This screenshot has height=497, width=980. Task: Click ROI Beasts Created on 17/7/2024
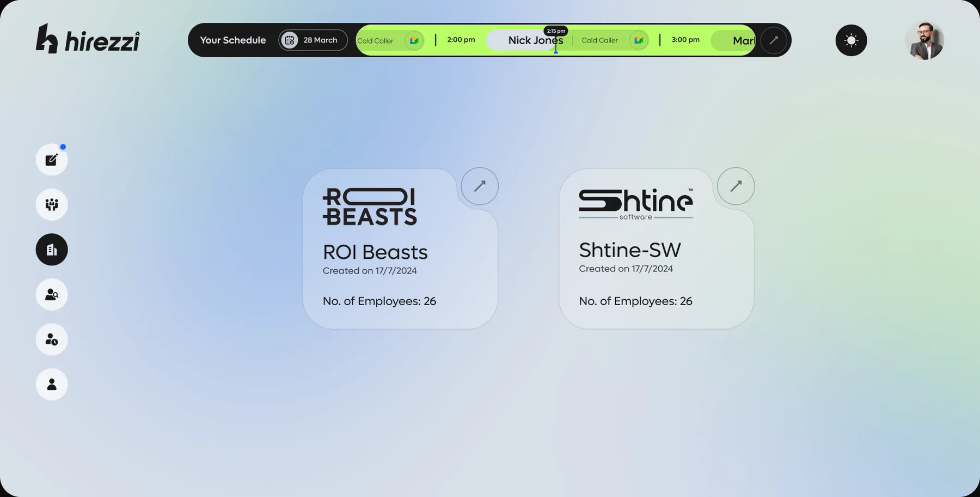point(370,271)
